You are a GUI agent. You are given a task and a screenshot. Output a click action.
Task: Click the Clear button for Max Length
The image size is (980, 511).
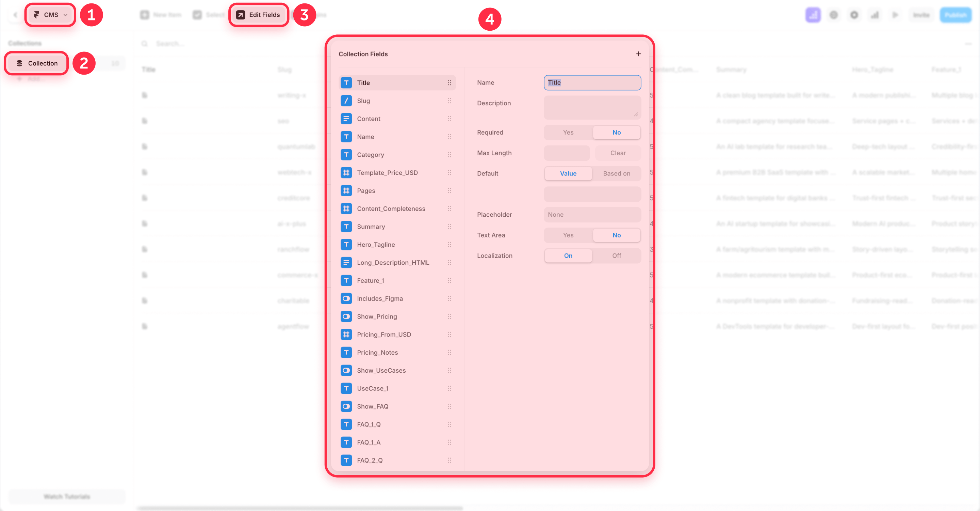pos(618,153)
